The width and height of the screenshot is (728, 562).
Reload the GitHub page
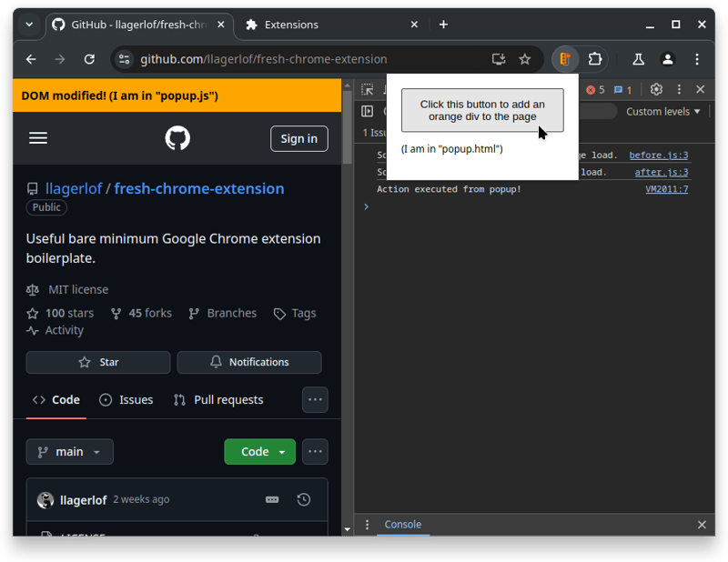click(x=89, y=59)
